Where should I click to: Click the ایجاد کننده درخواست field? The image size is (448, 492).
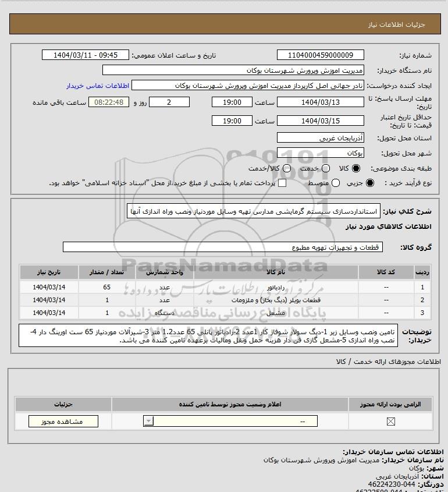[x=248, y=86]
